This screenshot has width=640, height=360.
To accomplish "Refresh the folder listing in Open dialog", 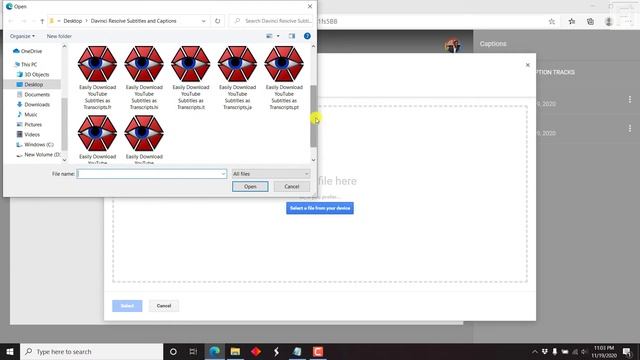I will (x=218, y=21).
